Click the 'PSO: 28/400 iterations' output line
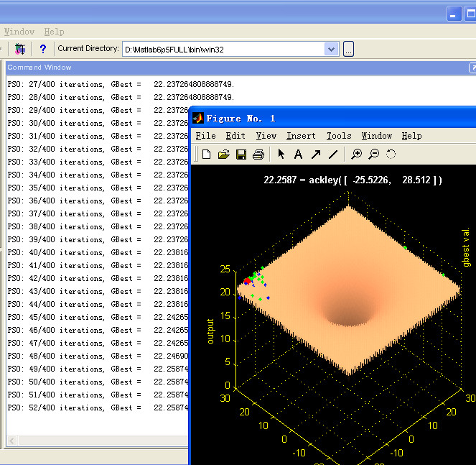Screen dimensions: 476x465 coord(121,97)
